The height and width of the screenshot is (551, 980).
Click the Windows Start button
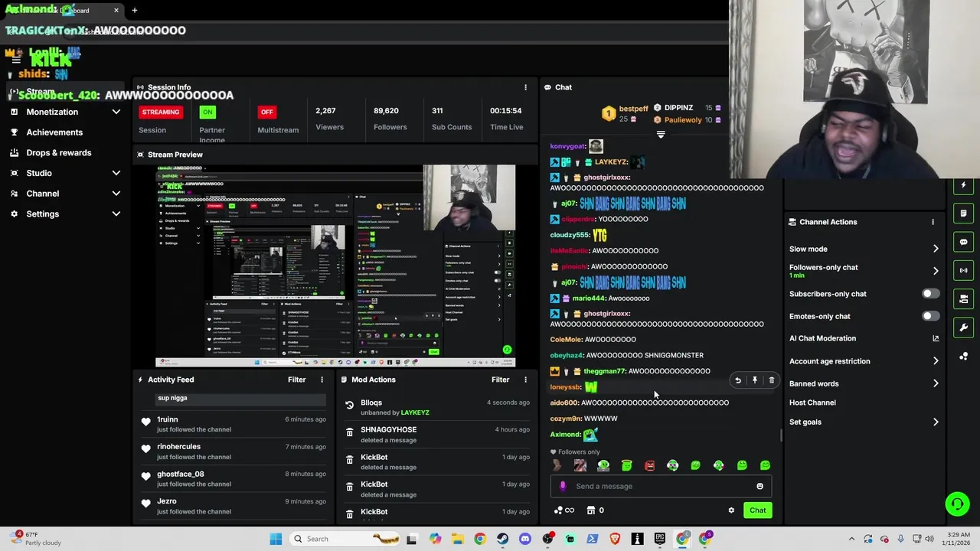click(276, 539)
